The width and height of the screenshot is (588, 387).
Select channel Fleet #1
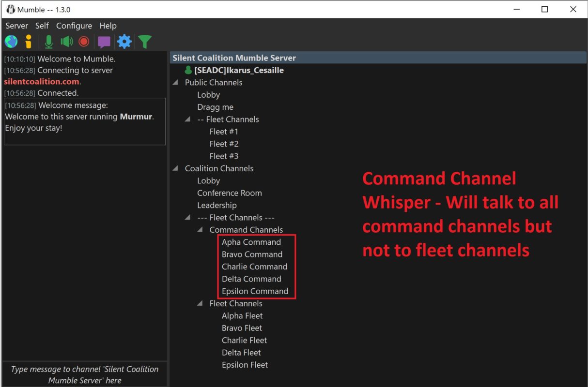click(x=224, y=132)
